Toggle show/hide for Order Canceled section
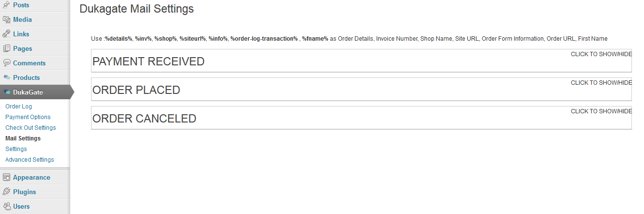 coord(601,111)
